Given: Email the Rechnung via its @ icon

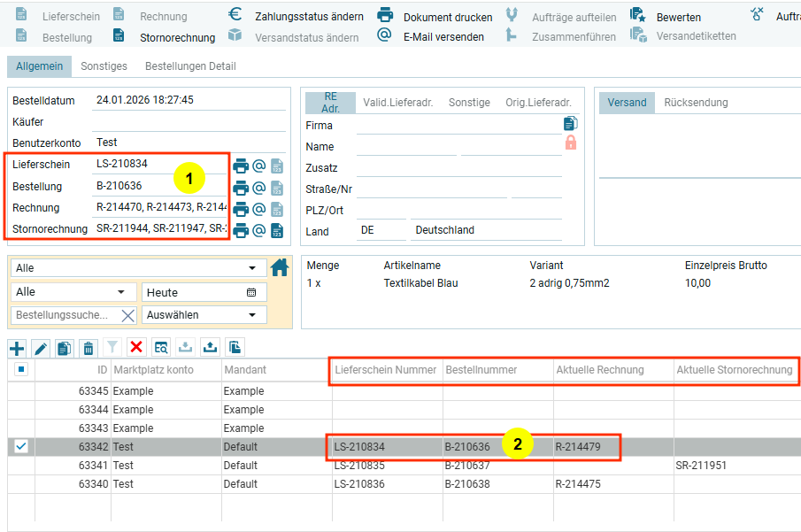Looking at the screenshot, I should pyautogui.click(x=259, y=209).
